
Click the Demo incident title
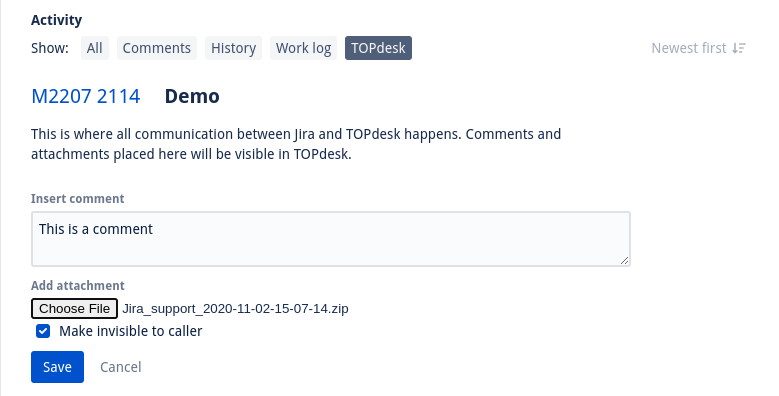coord(192,96)
